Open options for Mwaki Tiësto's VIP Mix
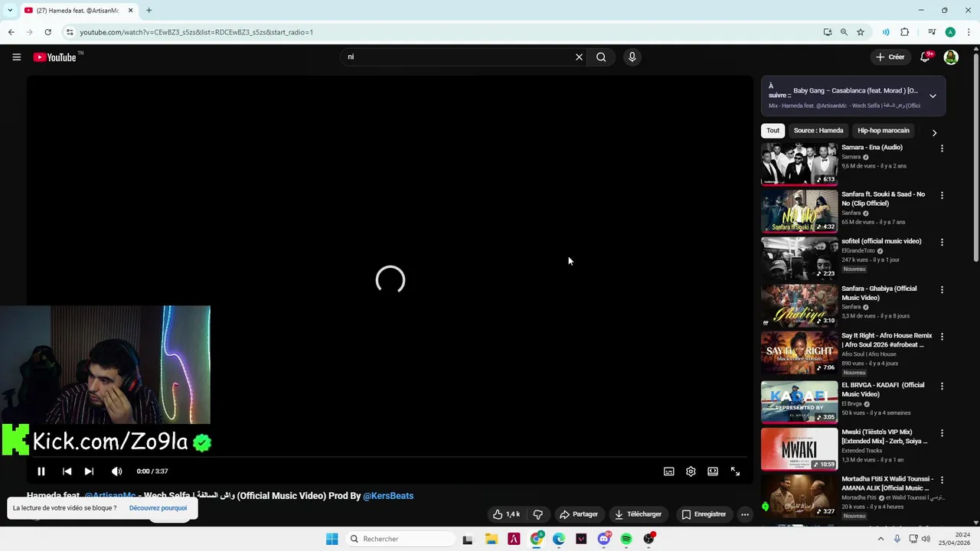 [942, 433]
